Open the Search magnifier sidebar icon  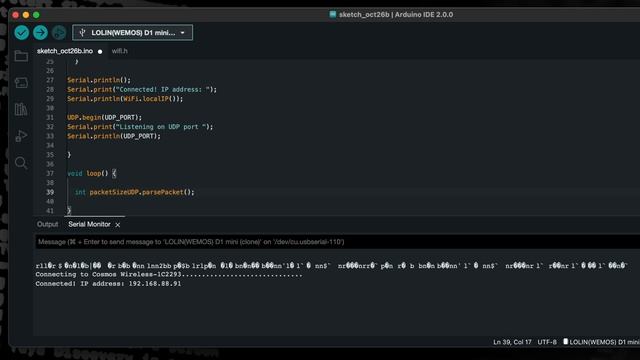[x=21, y=163]
